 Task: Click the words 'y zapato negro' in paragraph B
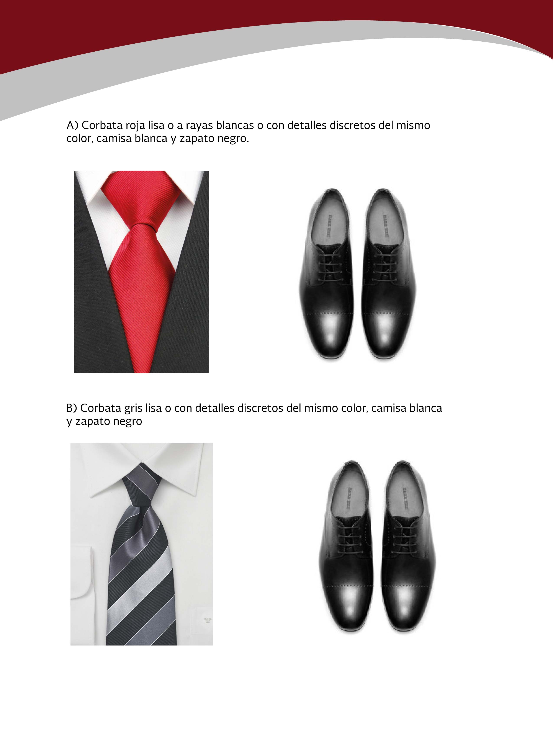(104, 421)
